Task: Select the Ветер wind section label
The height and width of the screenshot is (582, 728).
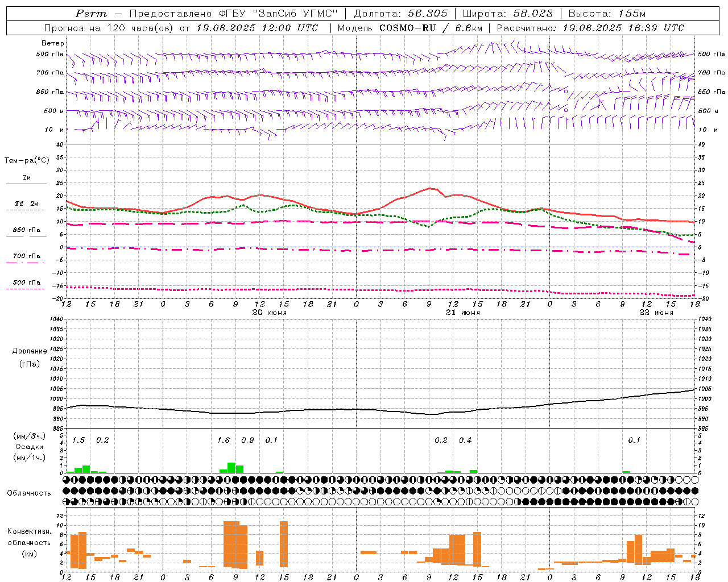Action: 53,43
